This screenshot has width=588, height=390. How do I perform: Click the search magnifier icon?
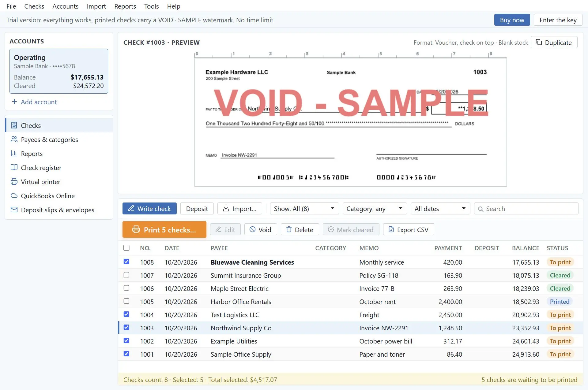point(481,209)
